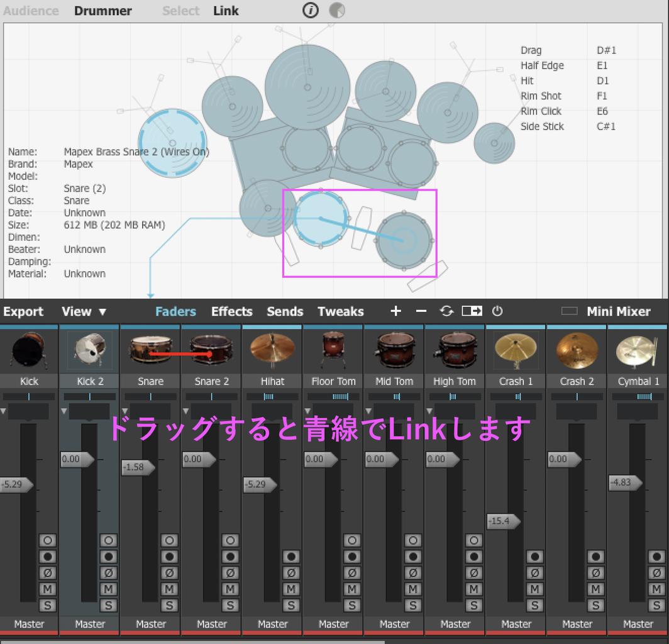
Task: Activate Link mode
Action: coord(226,11)
